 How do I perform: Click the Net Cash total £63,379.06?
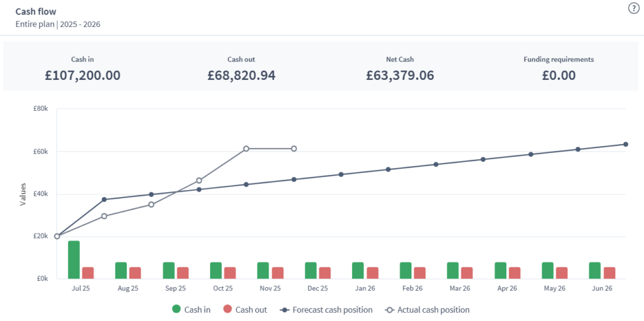pyautogui.click(x=400, y=76)
